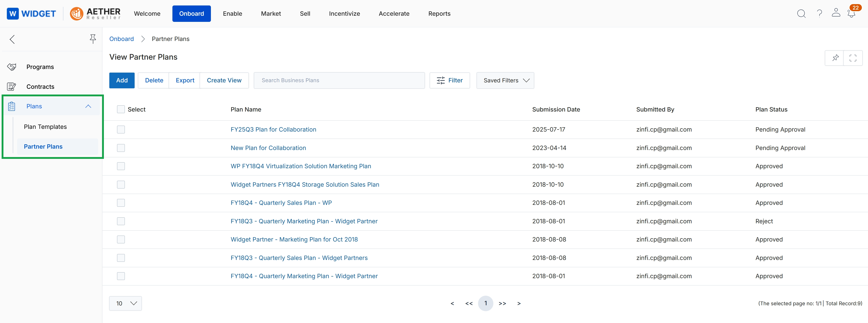Click the Submission Date column header

coord(556,109)
